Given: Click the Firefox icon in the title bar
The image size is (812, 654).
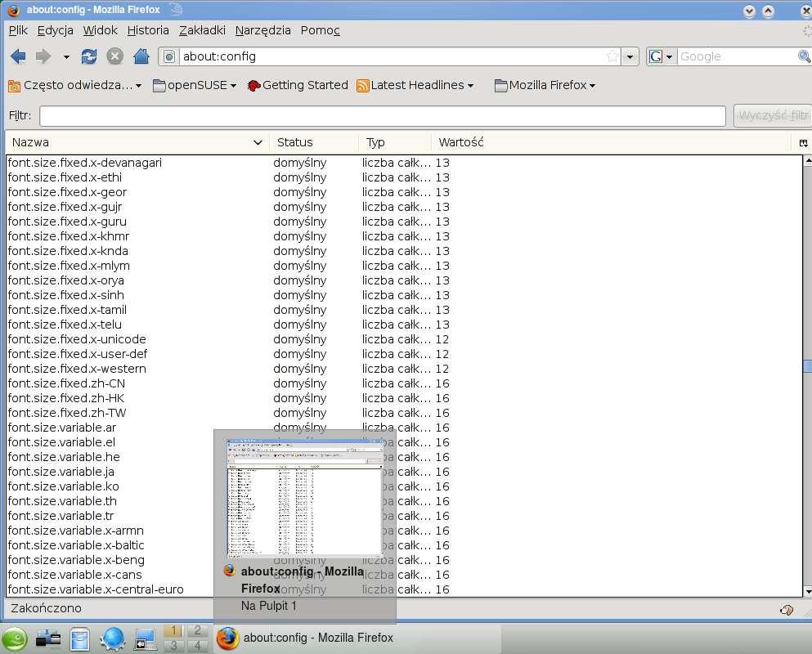Looking at the screenshot, I should (13, 10).
